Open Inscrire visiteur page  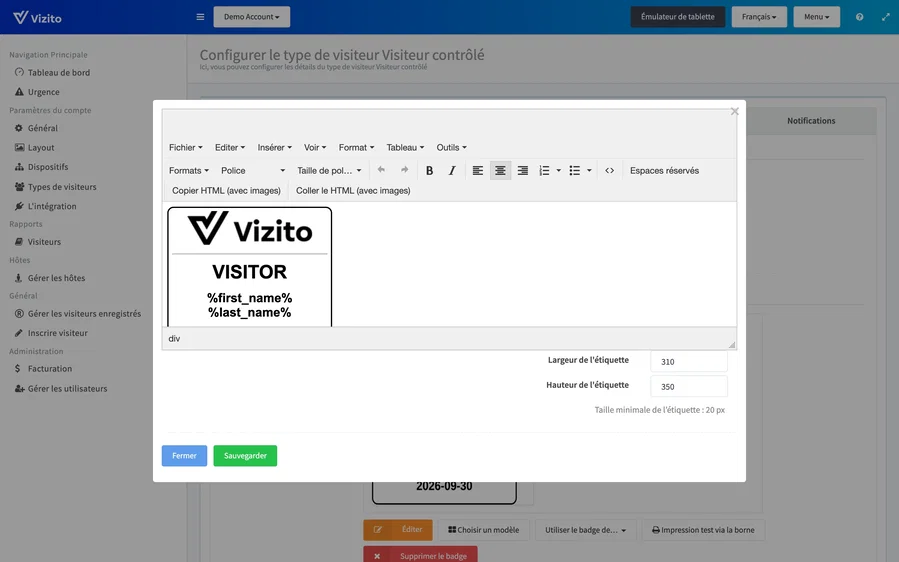click(51, 333)
